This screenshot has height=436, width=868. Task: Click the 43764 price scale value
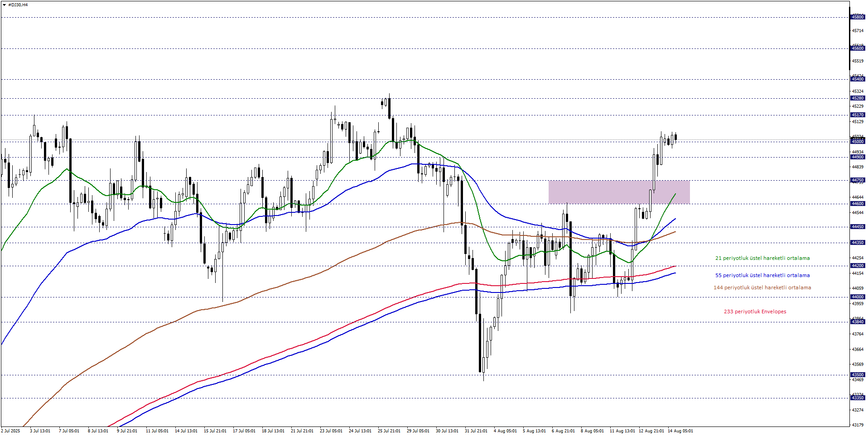(858, 334)
